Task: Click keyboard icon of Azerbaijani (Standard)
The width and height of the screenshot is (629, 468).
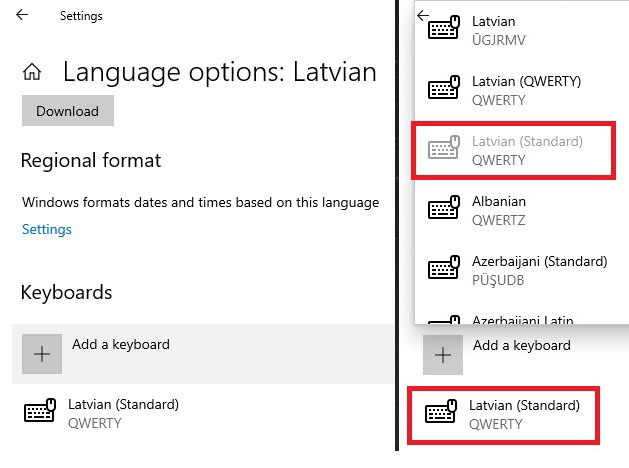Action: pos(444,269)
